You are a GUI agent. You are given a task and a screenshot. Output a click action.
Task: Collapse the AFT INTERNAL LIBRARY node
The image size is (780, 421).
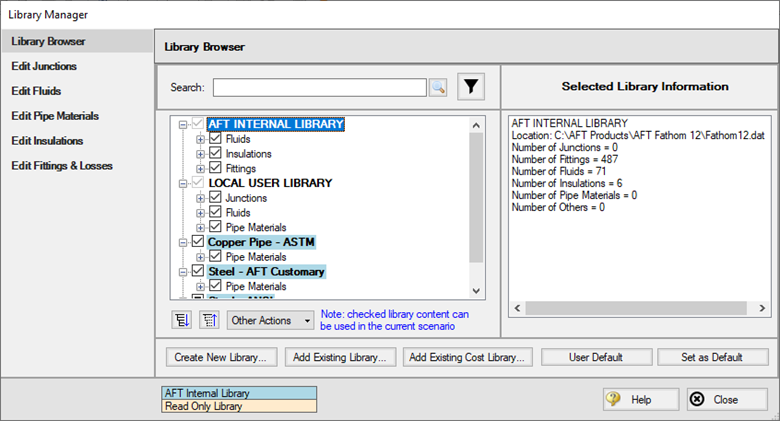coord(183,124)
